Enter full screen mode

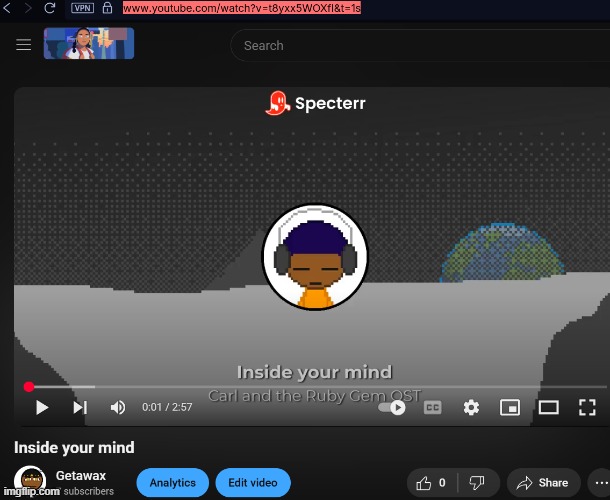point(587,407)
